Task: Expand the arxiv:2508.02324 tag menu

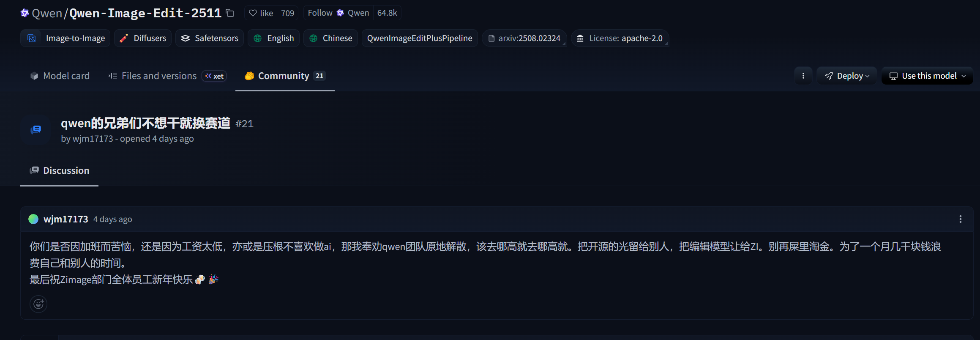Action: 524,38
